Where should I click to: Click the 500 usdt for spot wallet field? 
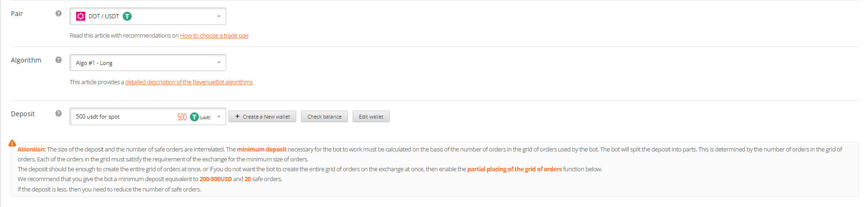point(148,117)
